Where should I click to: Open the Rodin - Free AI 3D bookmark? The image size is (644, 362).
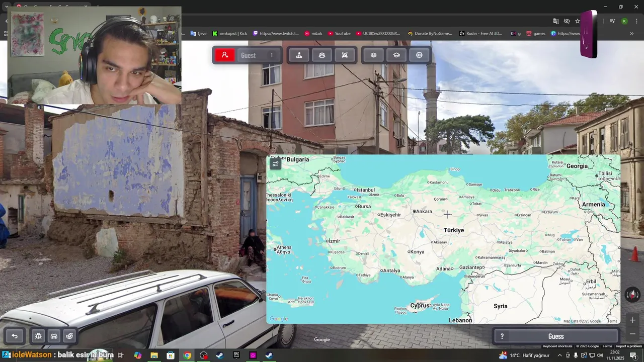pos(481,34)
